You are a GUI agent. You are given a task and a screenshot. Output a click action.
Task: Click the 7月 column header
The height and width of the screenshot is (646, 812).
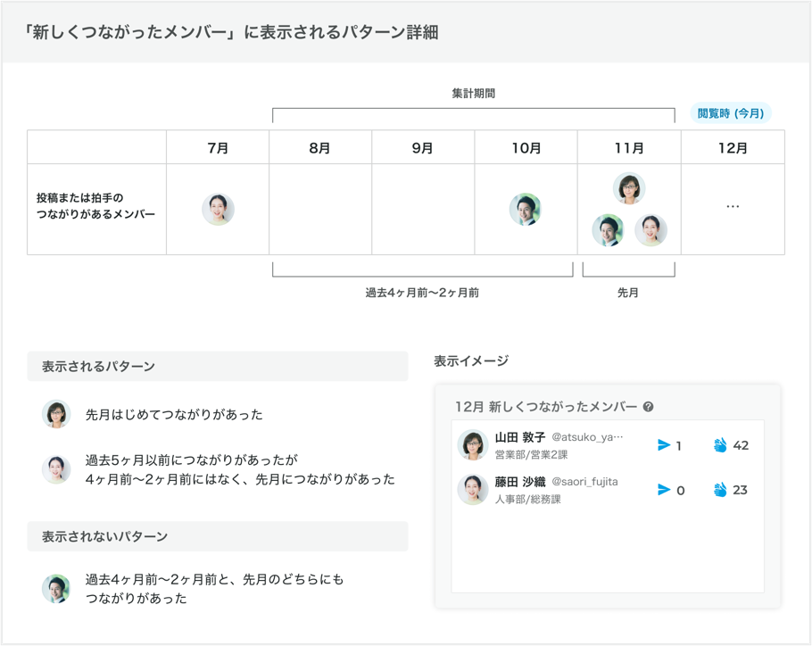[218, 147]
